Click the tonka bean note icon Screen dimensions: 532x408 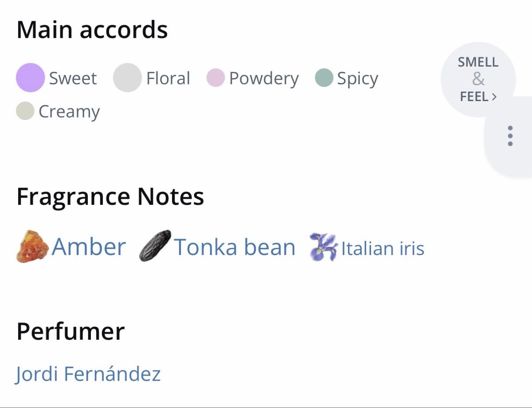155,246
